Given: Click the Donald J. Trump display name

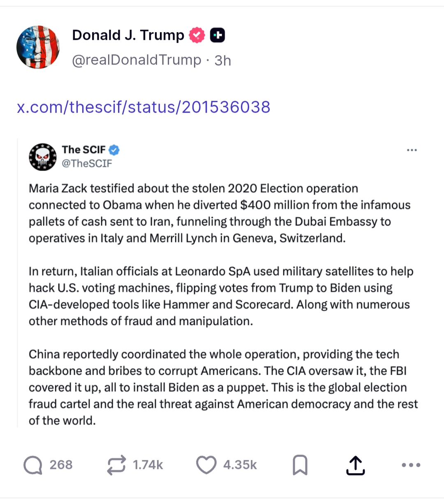Looking at the screenshot, I should click(x=128, y=35).
